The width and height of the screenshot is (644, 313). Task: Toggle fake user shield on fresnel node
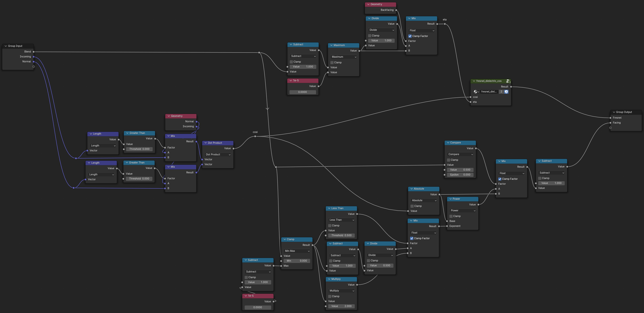coord(506,92)
